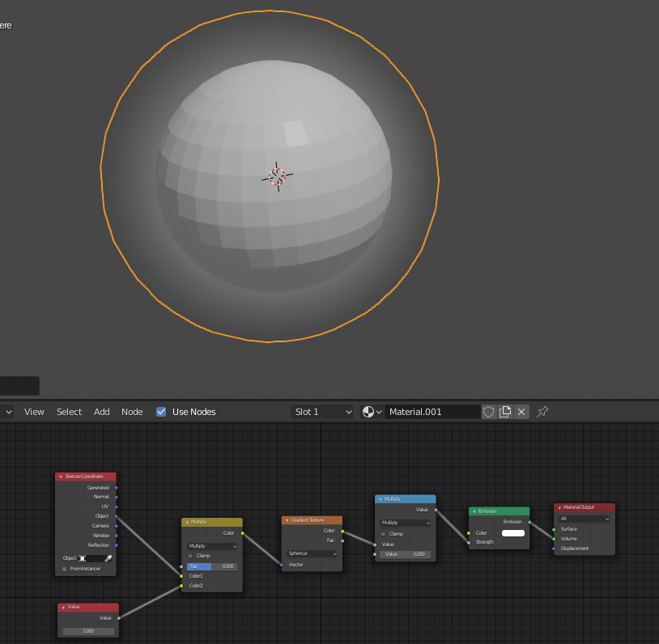Open the Spherical dropdown in the Gradient Texture node
Screen dimensions: 659x644
312,553
